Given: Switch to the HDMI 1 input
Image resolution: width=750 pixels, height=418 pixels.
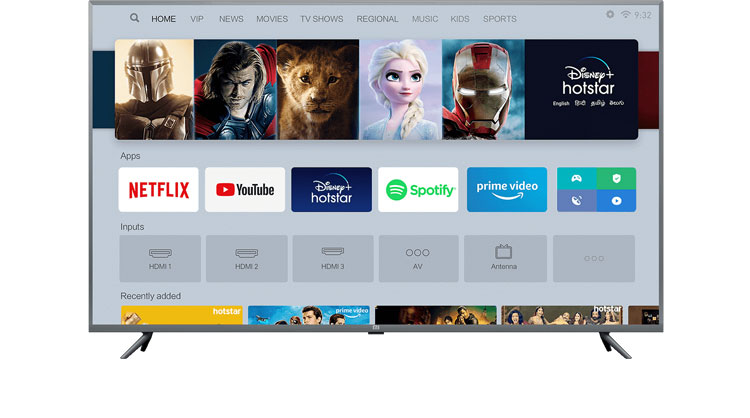Looking at the screenshot, I should pyautogui.click(x=160, y=258).
